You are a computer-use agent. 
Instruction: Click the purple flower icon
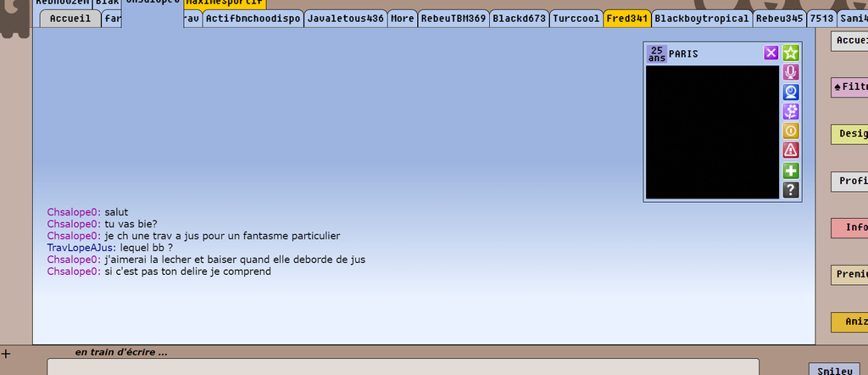[791, 112]
